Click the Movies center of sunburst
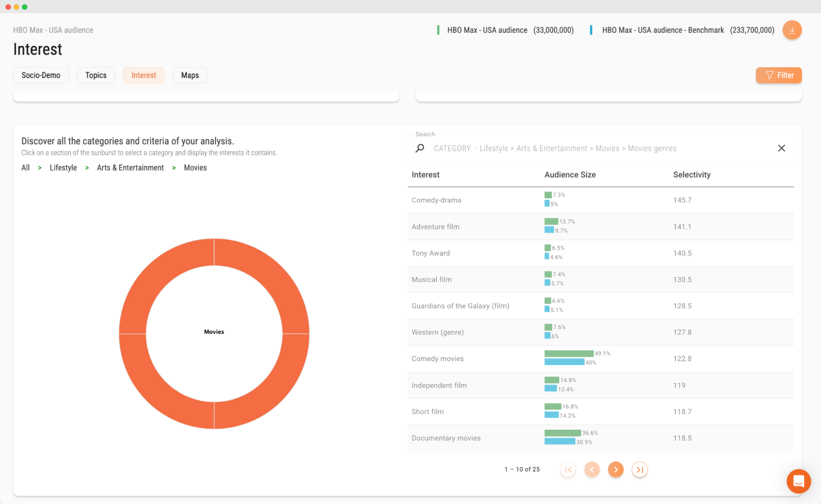The image size is (821, 504). pos(214,332)
